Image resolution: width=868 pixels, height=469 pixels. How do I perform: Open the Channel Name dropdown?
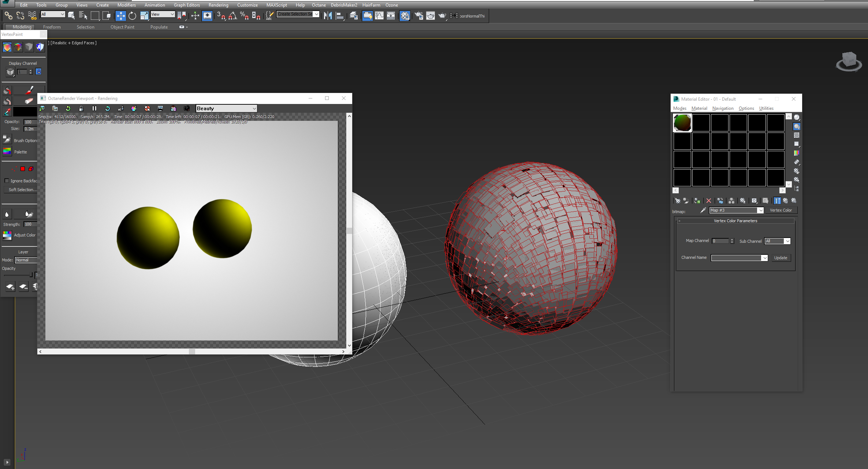[764, 258]
